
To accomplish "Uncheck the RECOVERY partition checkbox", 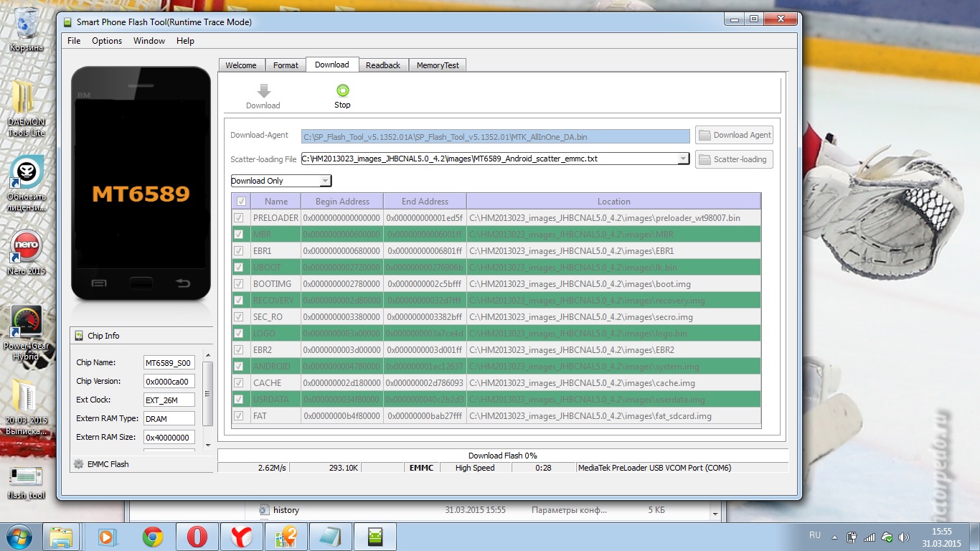I will 239,301.
